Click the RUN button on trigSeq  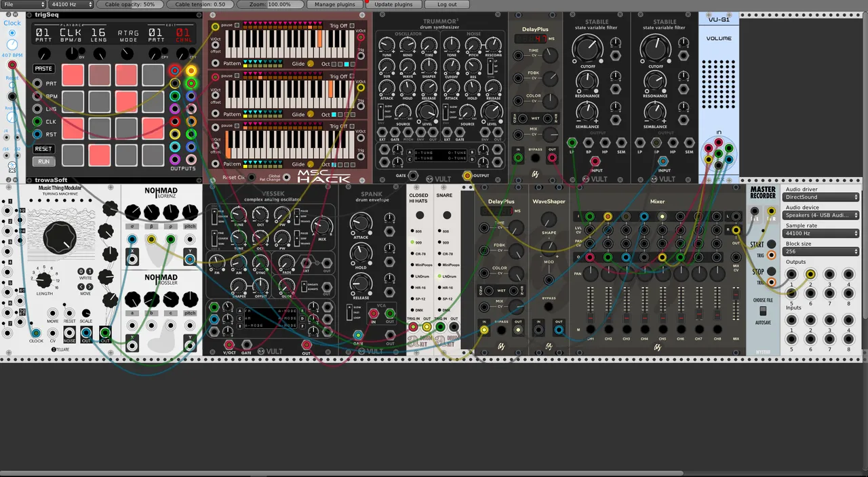(x=43, y=161)
